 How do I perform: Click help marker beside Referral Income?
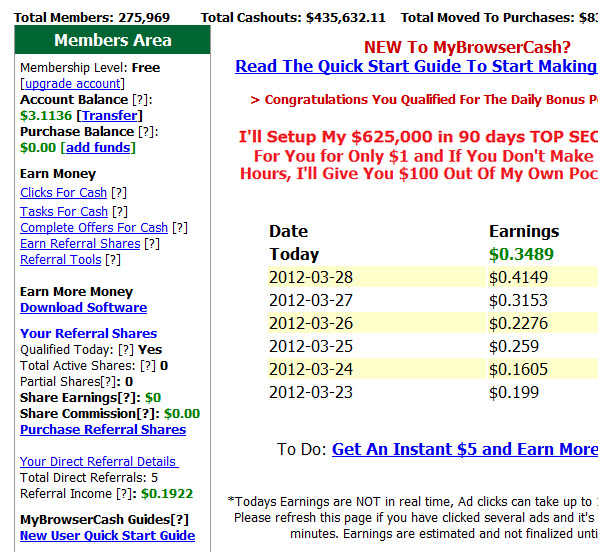(x=124, y=494)
